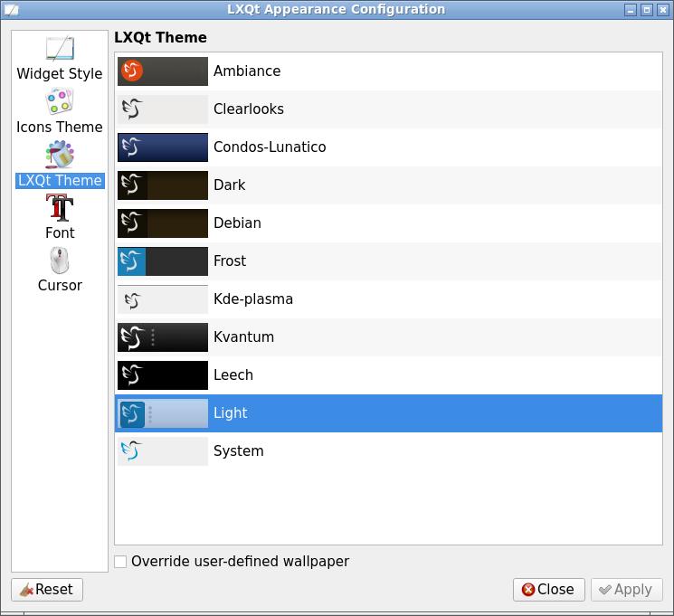The width and height of the screenshot is (674, 616).
Task: Enable Override user-defined wallpaper checkbox
Action: click(x=120, y=562)
